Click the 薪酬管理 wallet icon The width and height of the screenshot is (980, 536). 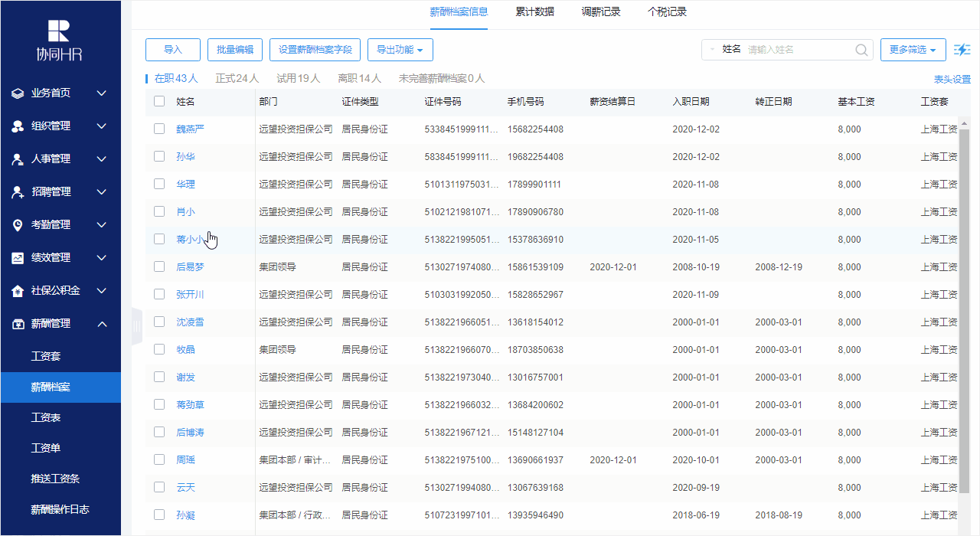point(18,324)
